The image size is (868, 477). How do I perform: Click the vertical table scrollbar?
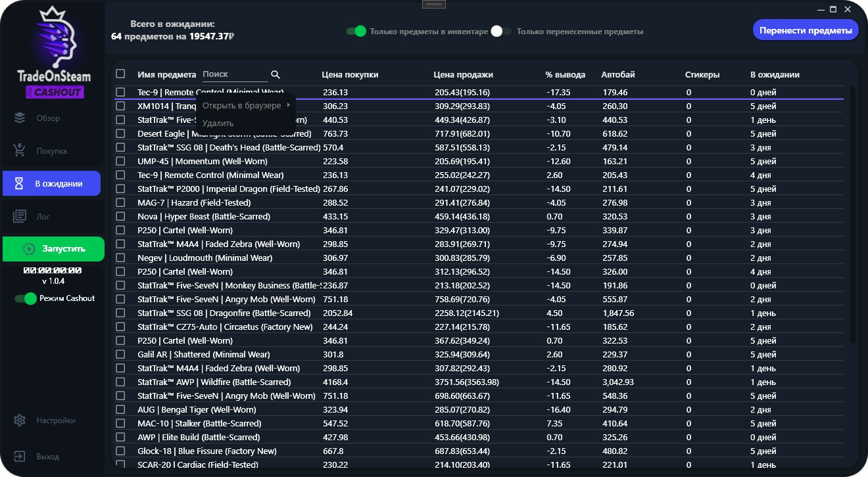(854, 214)
